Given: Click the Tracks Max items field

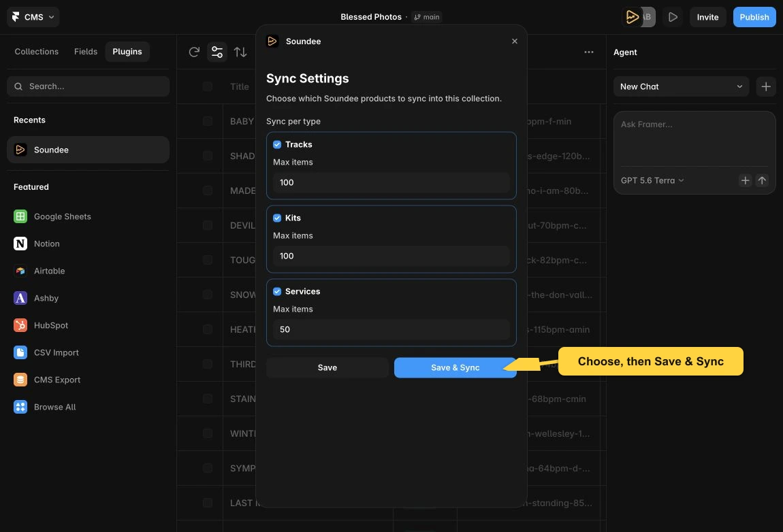Looking at the screenshot, I should point(391,182).
